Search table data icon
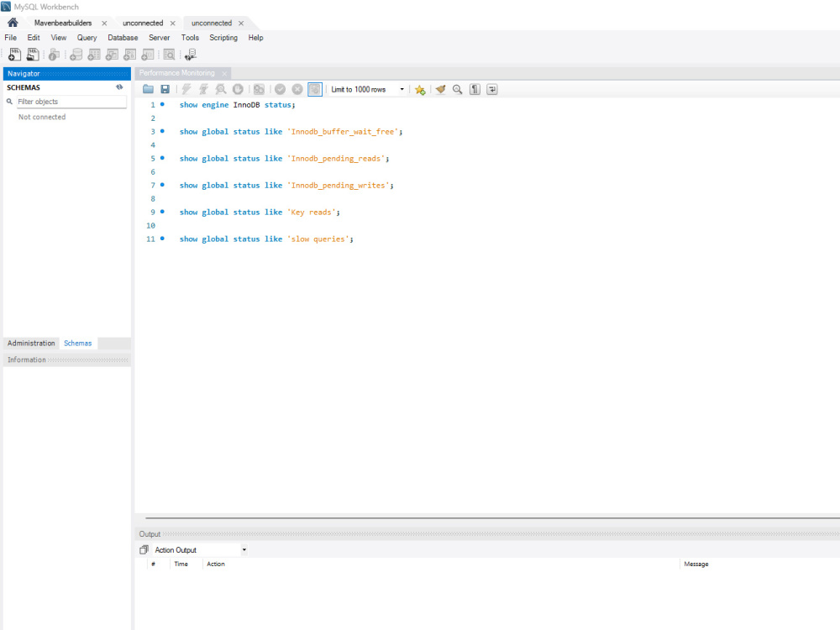Screen dimensions: 840x630 (169, 55)
